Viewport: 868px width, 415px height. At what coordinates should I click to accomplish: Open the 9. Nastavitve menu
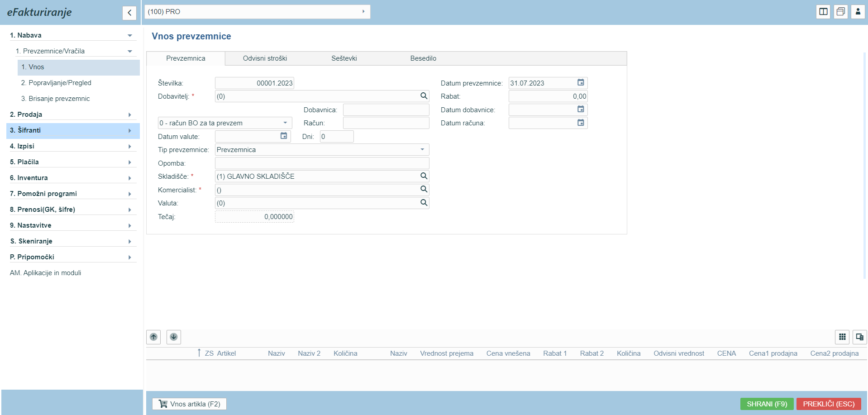click(72, 225)
